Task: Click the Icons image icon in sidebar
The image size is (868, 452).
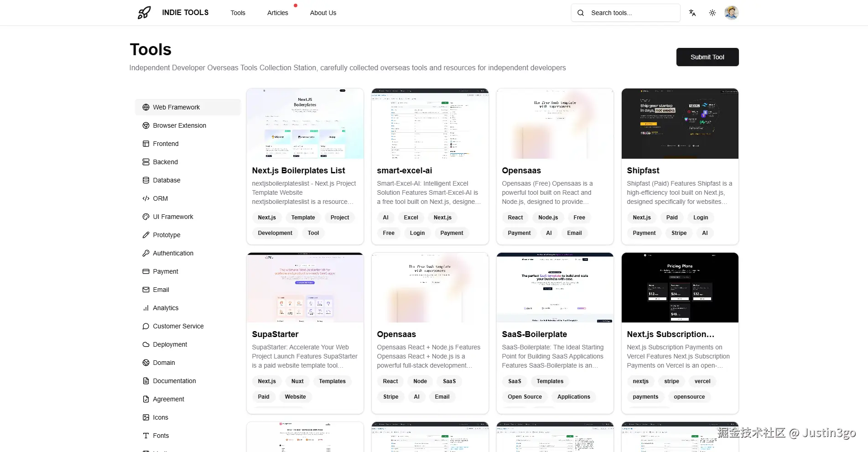Action: tap(146, 417)
